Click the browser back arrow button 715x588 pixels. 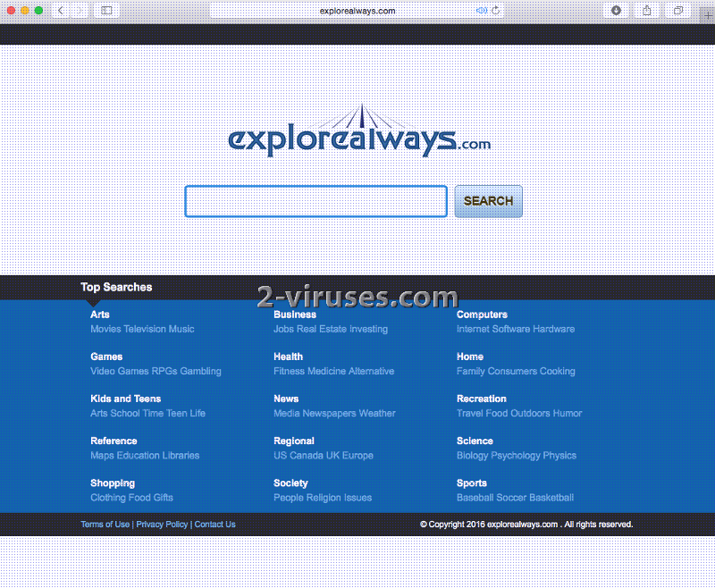(61, 11)
